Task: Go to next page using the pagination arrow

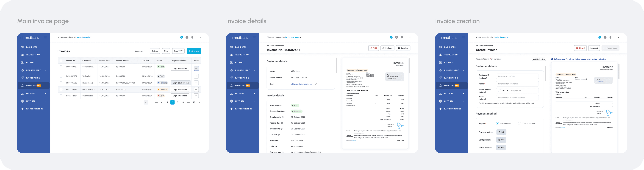Action: pyautogui.click(x=199, y=102)
